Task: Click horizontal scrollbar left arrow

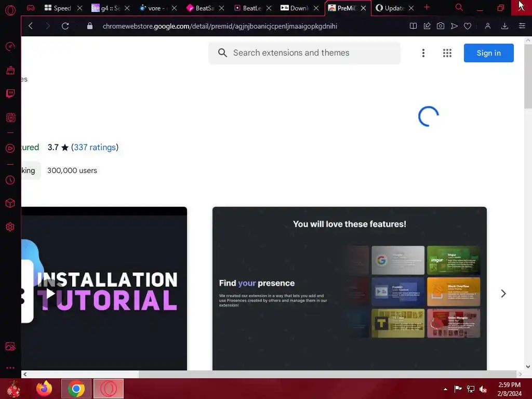Action: pos(25,374)
